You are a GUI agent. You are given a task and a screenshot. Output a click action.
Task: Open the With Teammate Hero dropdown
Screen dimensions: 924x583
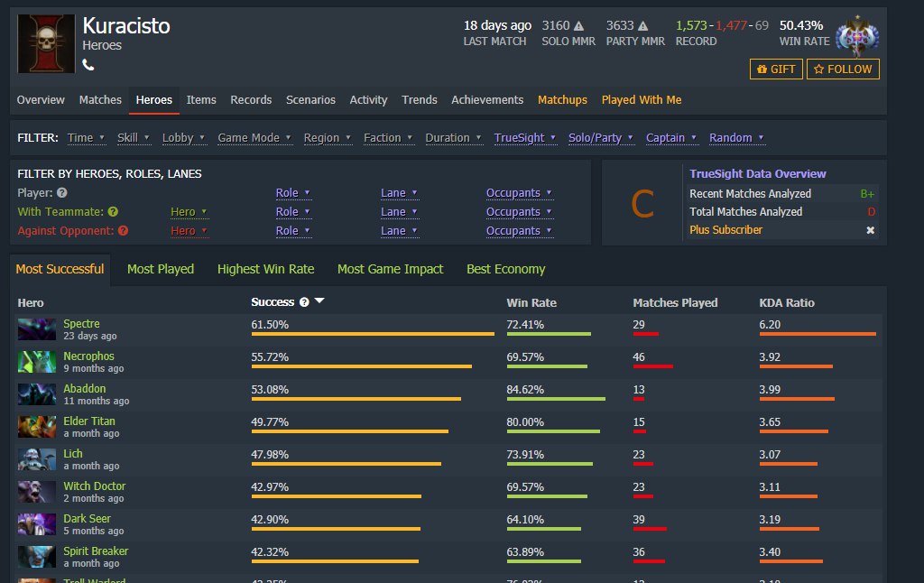coord(189,212)
